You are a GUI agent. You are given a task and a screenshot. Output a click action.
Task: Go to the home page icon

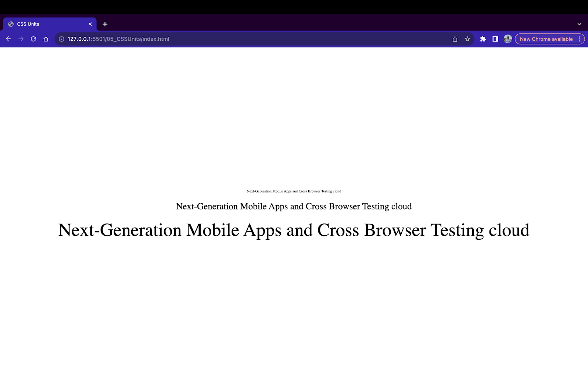46,39
